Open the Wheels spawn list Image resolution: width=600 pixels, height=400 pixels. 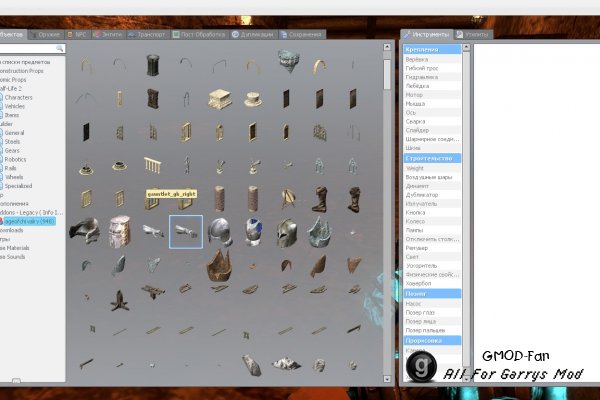point(14,177)
